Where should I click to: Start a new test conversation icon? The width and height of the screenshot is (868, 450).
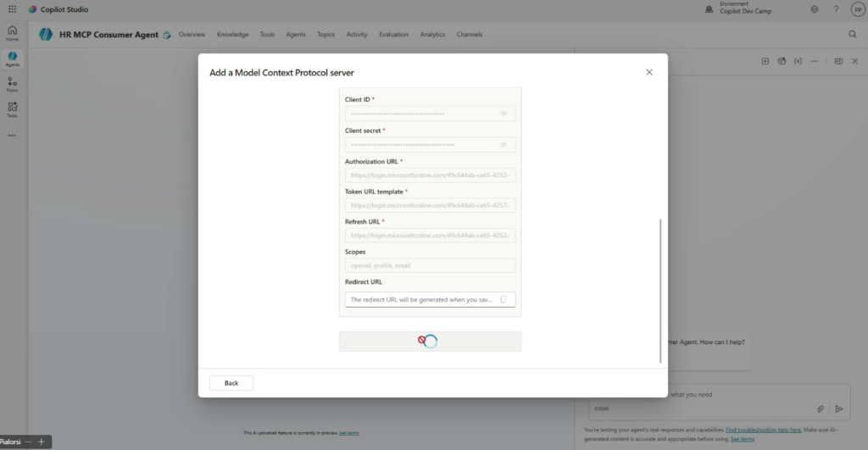point(765,61)
